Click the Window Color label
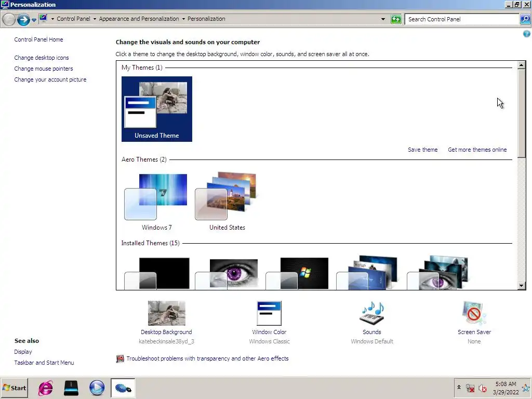 [x=269, y=332]
